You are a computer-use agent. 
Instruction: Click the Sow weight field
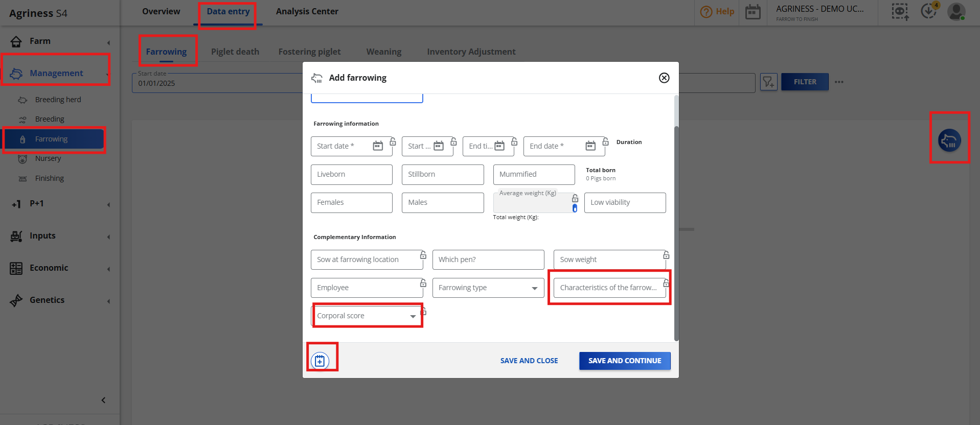pyautogui.click(x=609, y=259)
